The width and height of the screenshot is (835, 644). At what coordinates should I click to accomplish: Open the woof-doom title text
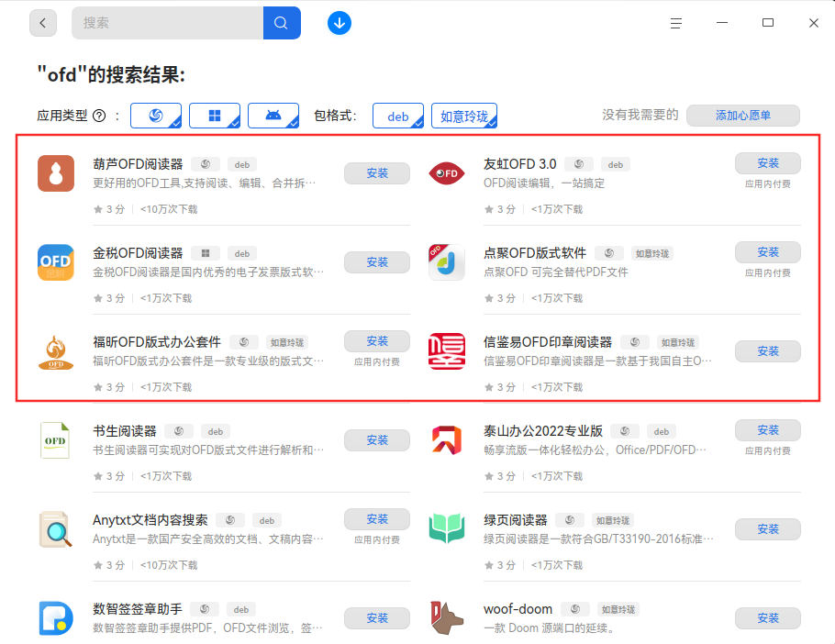pos(518,609)
